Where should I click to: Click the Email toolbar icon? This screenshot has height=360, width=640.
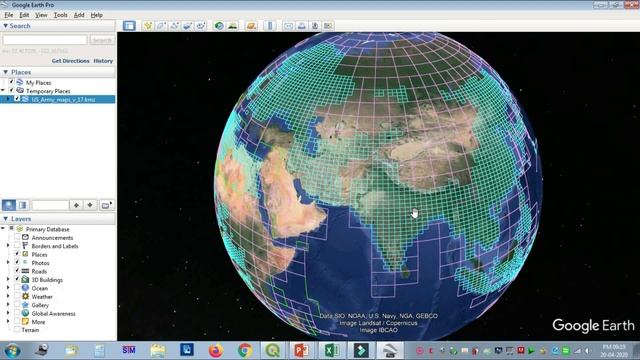[289, 26]
